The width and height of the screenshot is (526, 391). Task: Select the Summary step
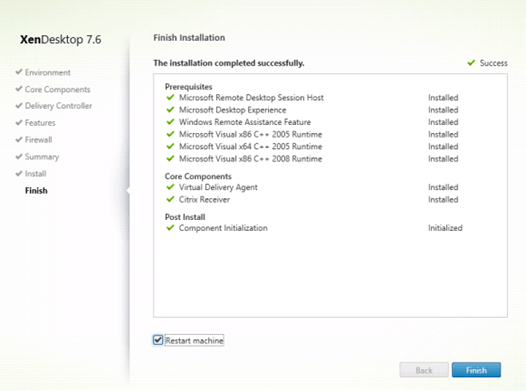click(42, 157)
